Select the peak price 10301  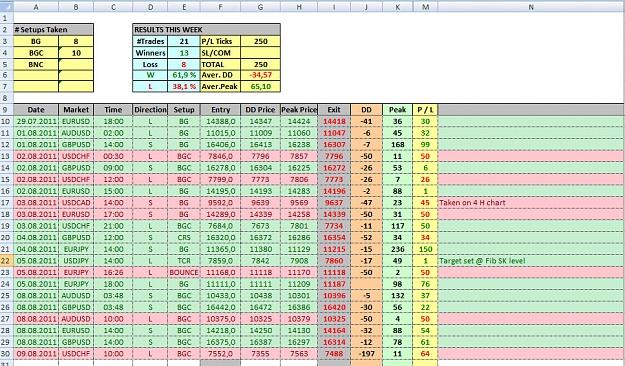coord(299,295)
